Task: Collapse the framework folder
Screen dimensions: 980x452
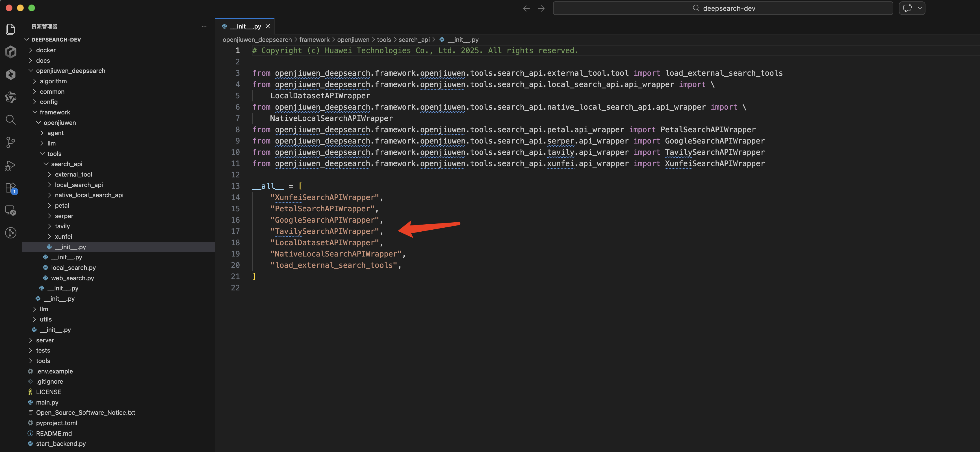Action: [x=55, y=112]
